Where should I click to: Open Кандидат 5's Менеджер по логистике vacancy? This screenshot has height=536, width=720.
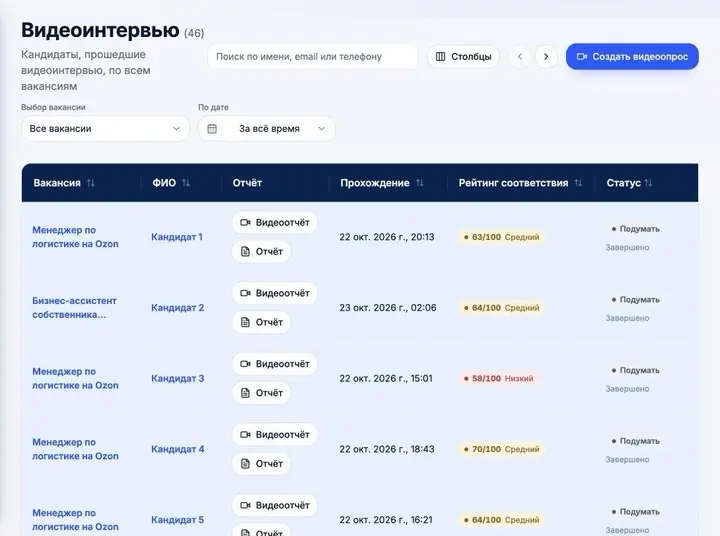(x=75, y=520)
